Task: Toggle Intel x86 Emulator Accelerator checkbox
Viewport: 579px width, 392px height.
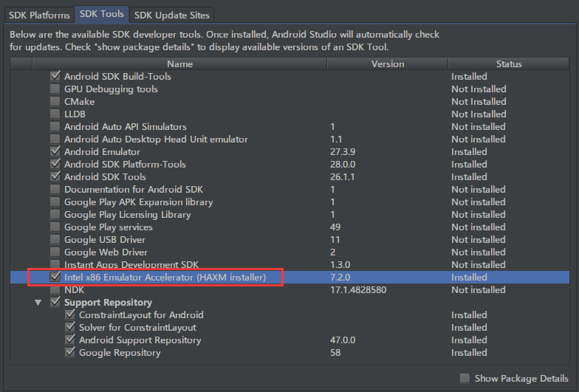Action: (x=55, y=278)
